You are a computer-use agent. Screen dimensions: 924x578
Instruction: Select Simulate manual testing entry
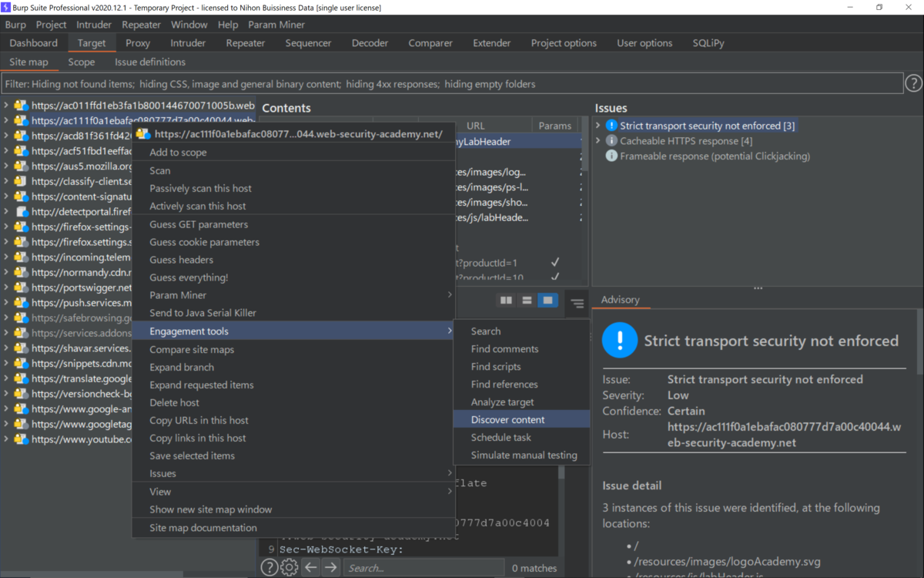coord(521,455)
